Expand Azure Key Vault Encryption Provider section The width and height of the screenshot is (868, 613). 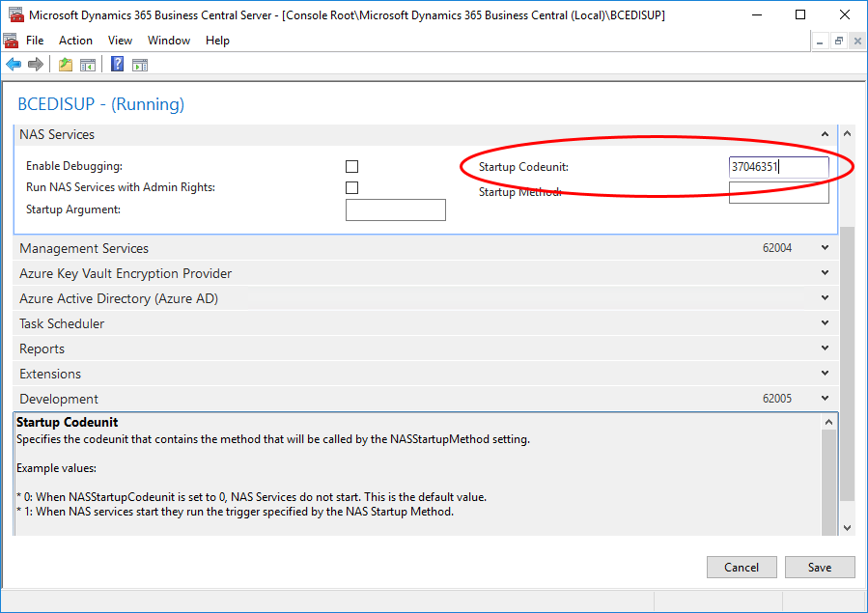point(825,273)
